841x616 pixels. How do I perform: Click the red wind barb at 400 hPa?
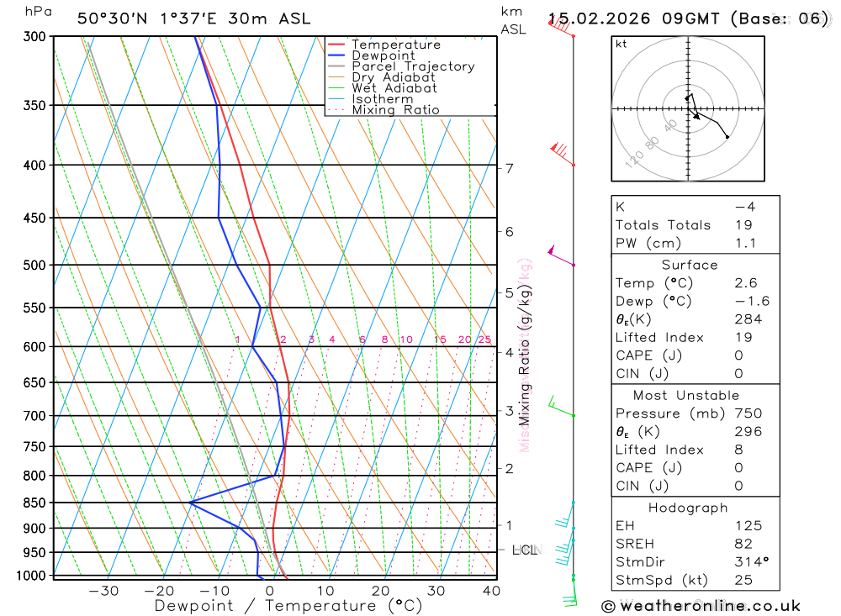[x=563, y=154]
